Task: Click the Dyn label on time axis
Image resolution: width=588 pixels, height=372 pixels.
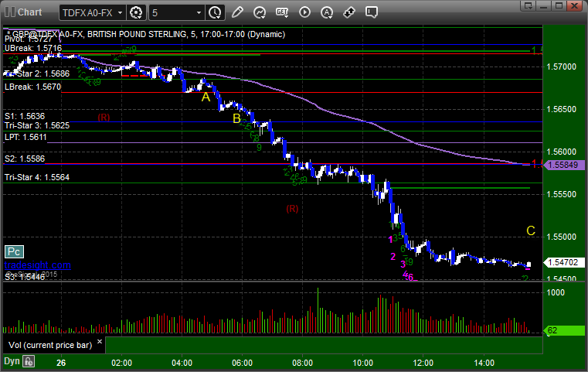Action: 12,361
